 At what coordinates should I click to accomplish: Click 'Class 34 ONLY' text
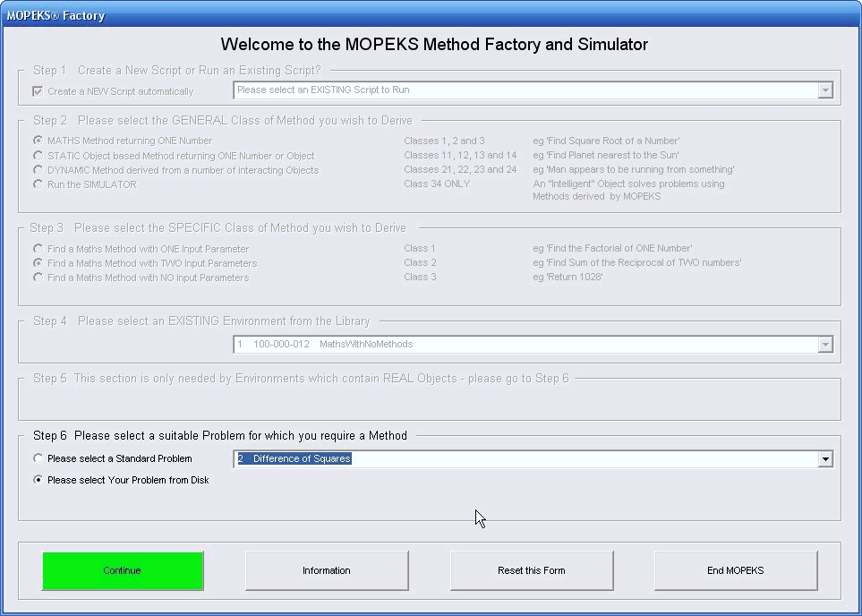437,184
